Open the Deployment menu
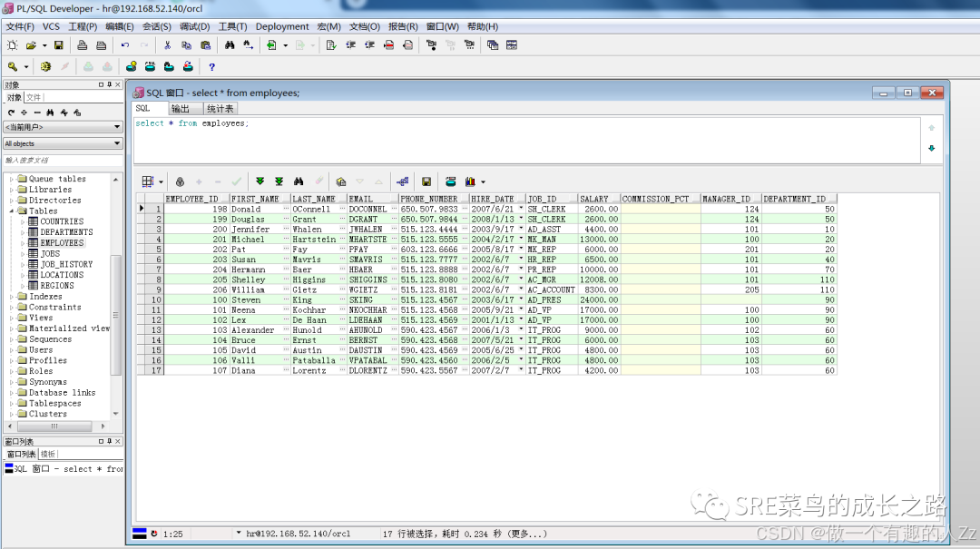Viewport: 980px width, 549px height. [x=282, y=26]
